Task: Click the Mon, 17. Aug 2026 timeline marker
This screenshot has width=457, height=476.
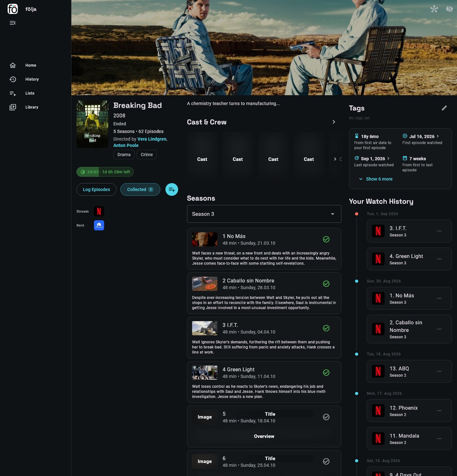Action: coord(356,394)
